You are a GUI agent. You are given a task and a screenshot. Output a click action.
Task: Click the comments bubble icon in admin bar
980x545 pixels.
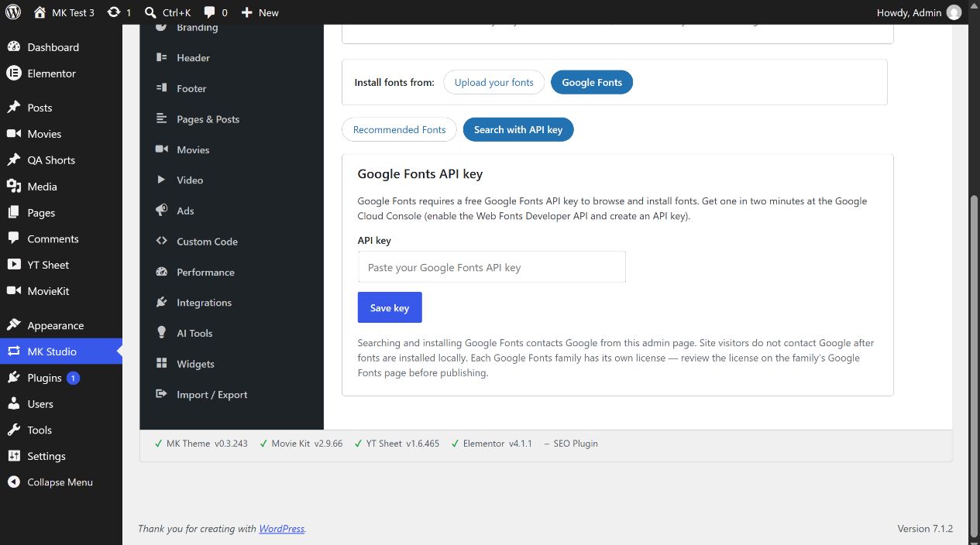pos(210,13)
